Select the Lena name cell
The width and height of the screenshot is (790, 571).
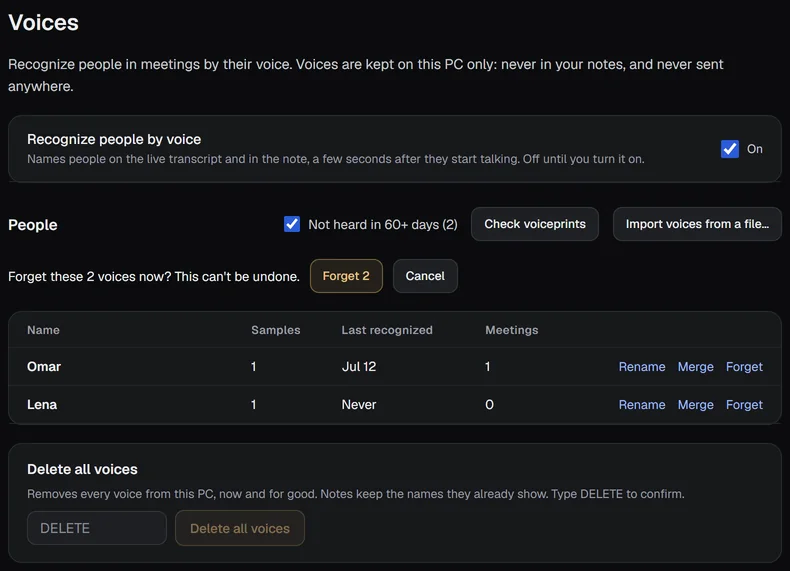click(x=42, y=405)
